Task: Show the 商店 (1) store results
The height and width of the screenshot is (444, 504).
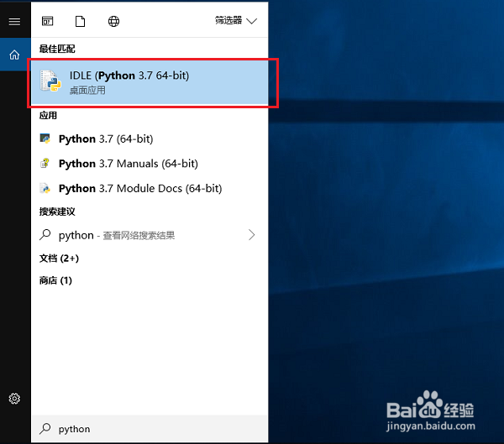Action: 55,280
